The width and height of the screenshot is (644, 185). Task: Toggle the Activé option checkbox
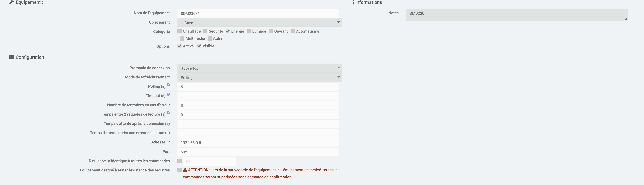180,46
